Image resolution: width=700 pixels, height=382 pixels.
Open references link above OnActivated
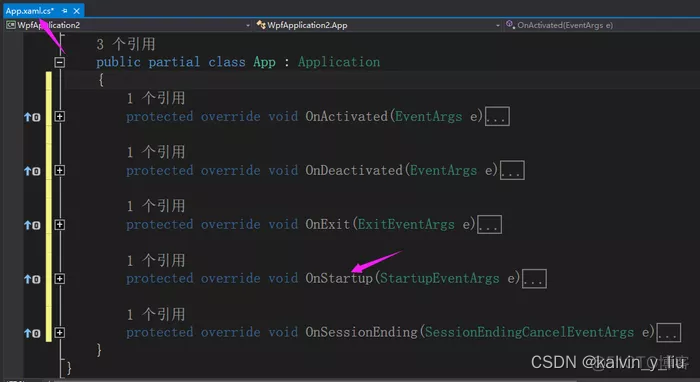156,98
